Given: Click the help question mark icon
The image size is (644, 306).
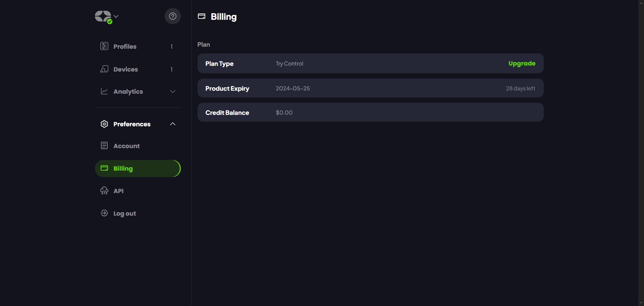Looking at the screenshot, I should (x=172, y=16).
